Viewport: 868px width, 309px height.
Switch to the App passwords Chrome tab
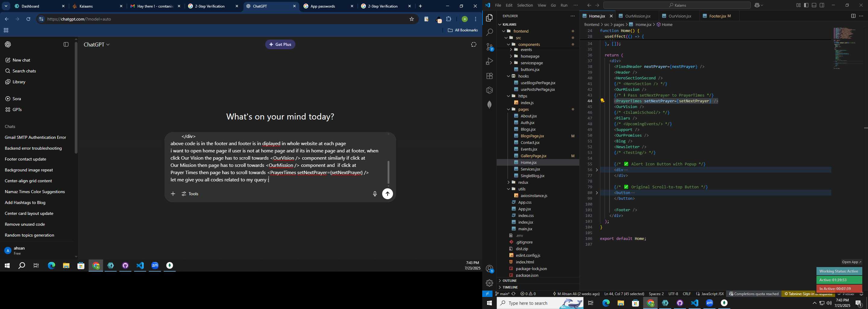pos(328,6)
